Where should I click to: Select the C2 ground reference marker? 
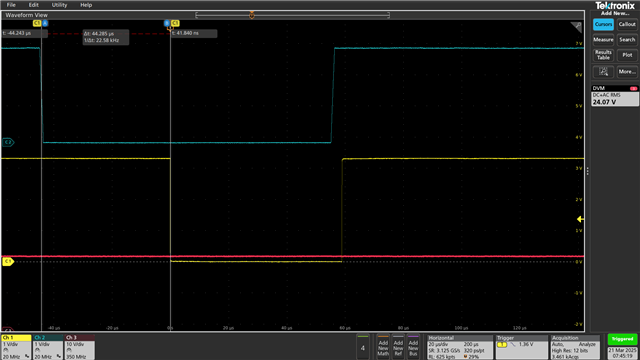coord(8,142)
